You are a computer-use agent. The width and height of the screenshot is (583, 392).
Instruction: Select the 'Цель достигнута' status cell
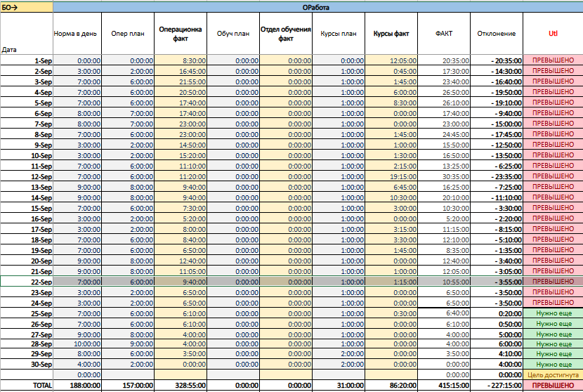click(553, 375)
